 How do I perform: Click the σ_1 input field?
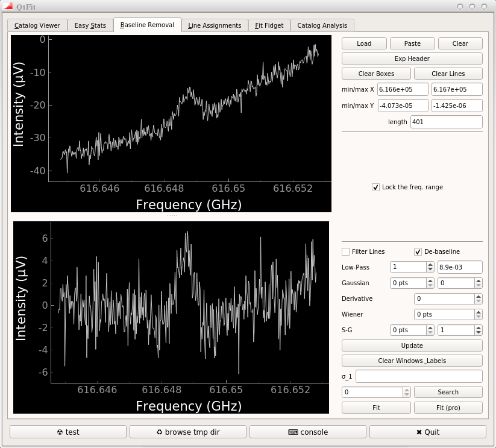[419, 376]
